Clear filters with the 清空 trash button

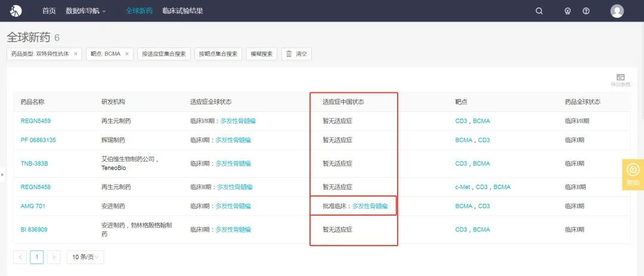[296, 54]
